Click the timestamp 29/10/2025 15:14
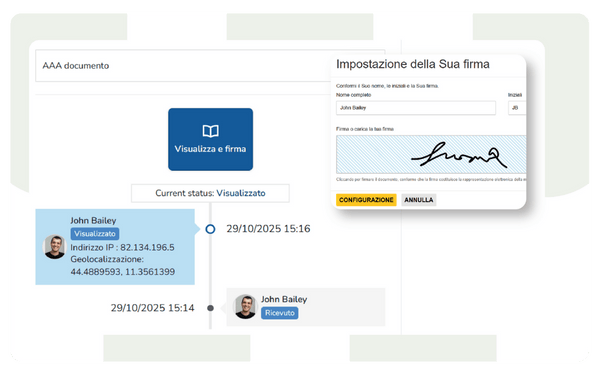This screenshot has width=600, height=375. click(x=153, y=308)
